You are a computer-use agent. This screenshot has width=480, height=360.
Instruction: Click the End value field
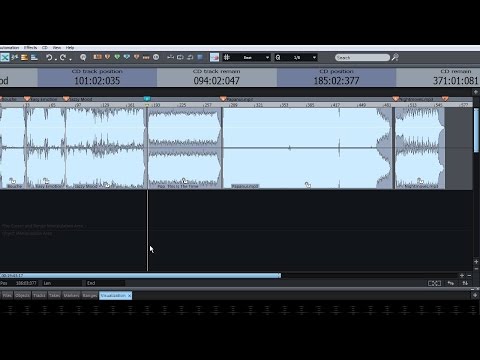pyautogui.click(x=105, y=283)
